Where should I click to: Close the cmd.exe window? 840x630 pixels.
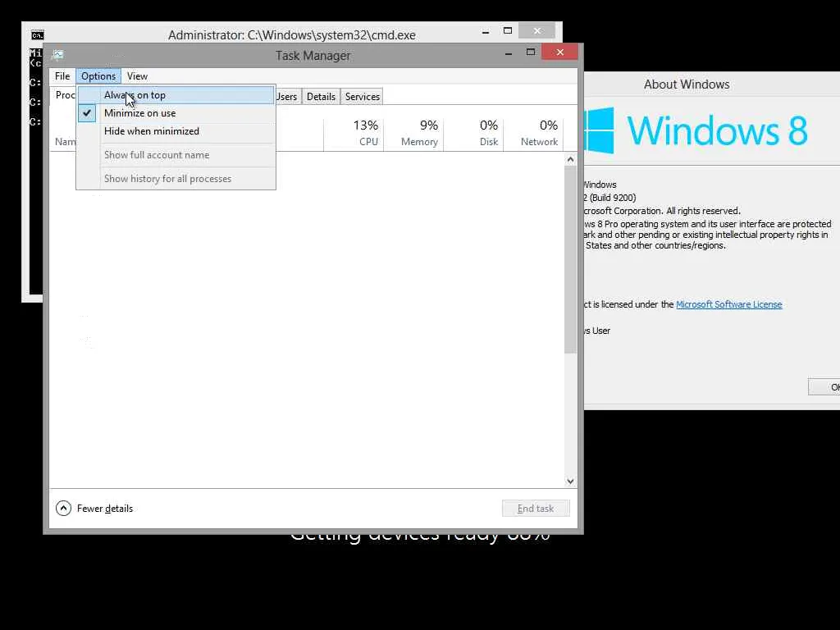537,30
